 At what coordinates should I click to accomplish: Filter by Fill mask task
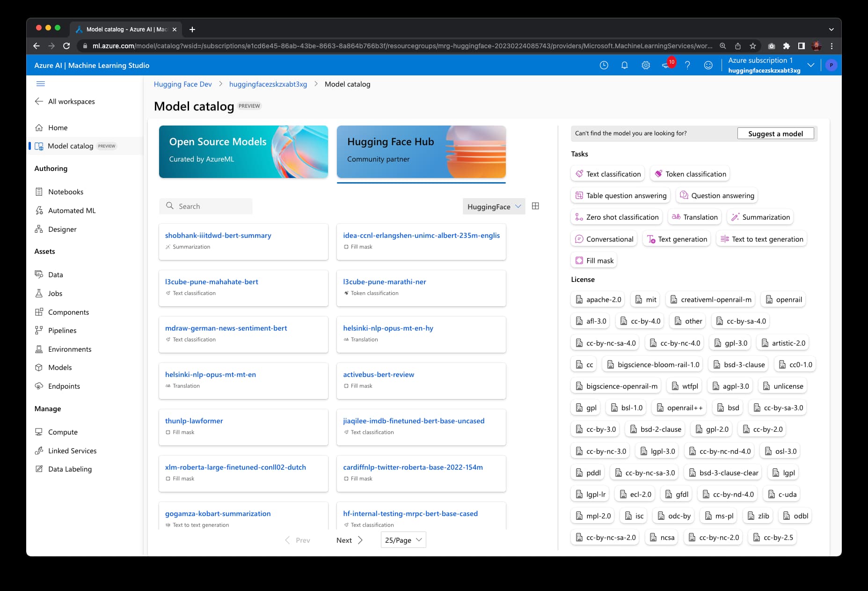point(594,260)
